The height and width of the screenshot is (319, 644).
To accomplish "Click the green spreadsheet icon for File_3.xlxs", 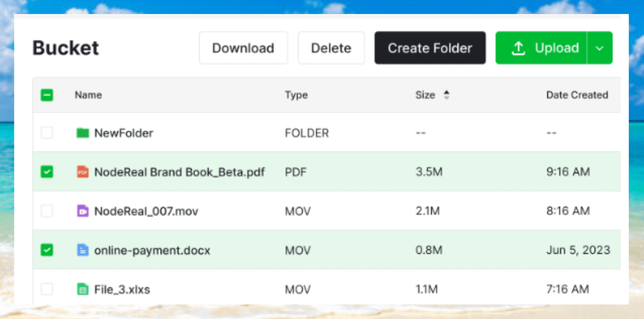I will (x=82, y=290).
